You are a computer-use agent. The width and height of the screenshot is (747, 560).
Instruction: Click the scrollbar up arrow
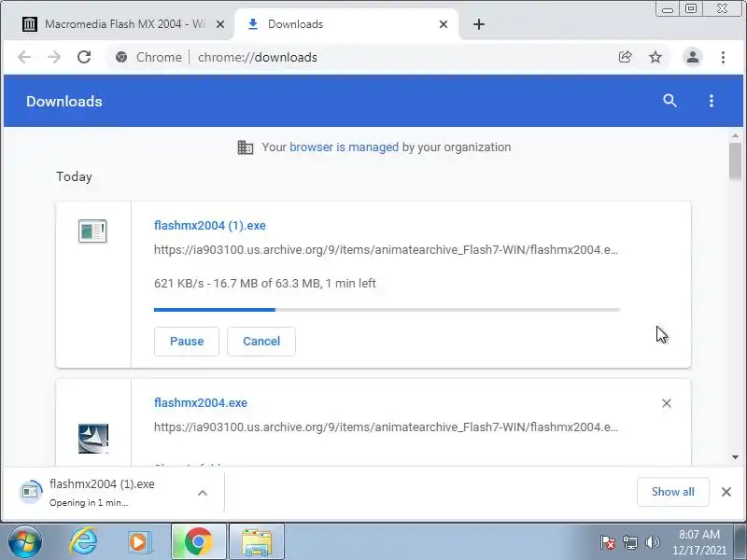click(735, 135)
